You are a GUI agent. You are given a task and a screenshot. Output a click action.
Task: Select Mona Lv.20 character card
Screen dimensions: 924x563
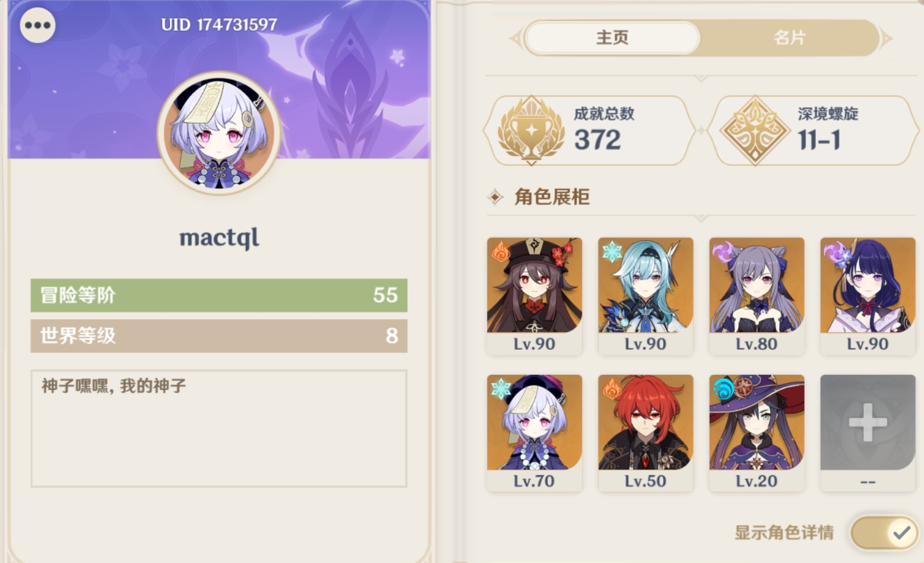(757, 433)
